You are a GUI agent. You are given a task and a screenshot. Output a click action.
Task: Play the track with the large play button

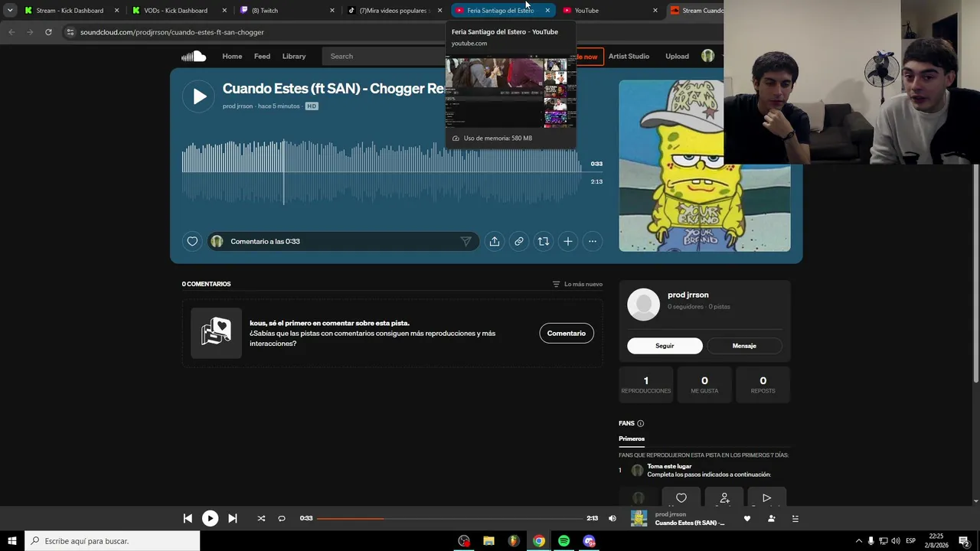click(x=199, y=96)
